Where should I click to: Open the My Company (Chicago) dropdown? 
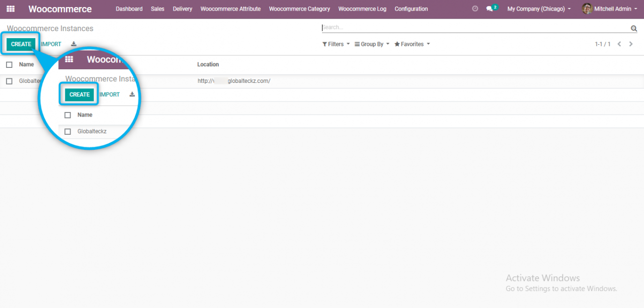coord(538,9)
